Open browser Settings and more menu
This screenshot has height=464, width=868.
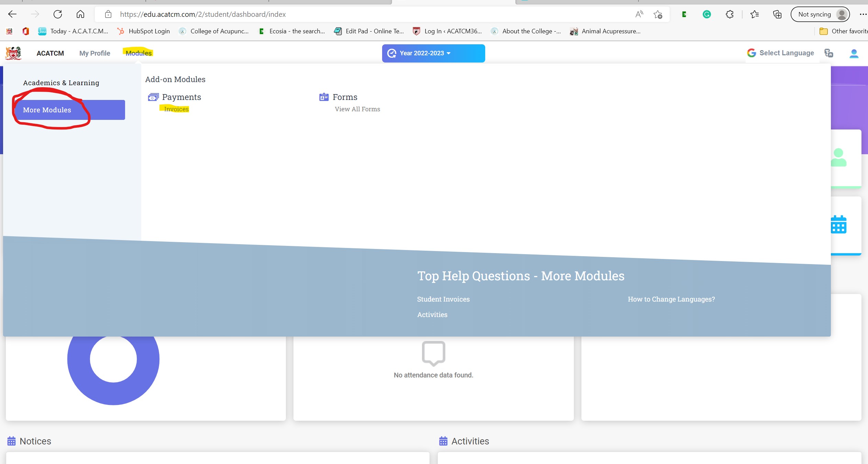click(863, 14)
